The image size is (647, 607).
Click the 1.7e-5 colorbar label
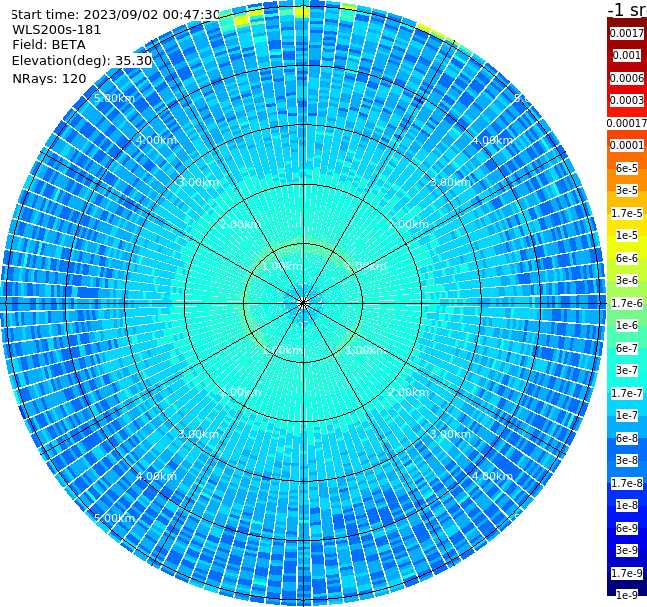(x=627, y=213)
